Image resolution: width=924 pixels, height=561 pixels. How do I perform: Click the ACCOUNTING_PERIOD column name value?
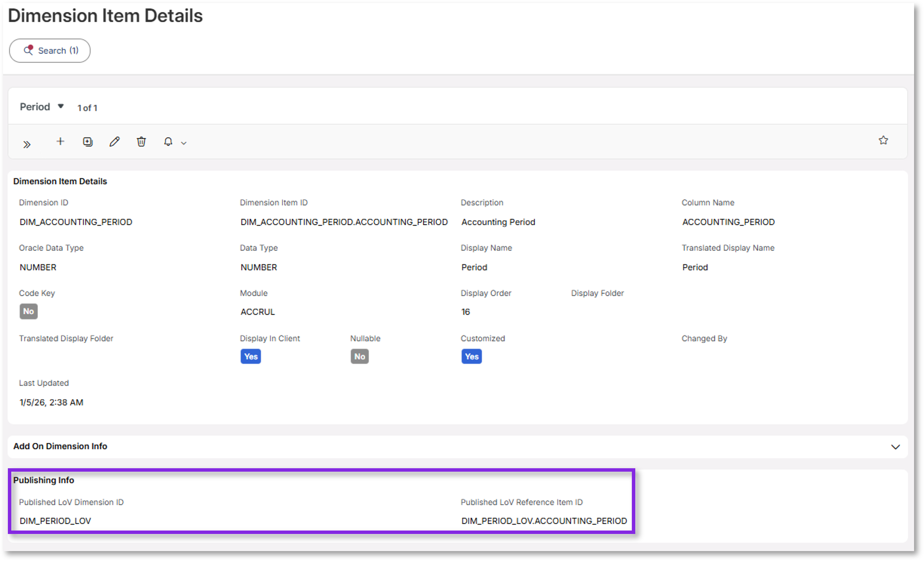pyautogui.click(x=729, y=222)
